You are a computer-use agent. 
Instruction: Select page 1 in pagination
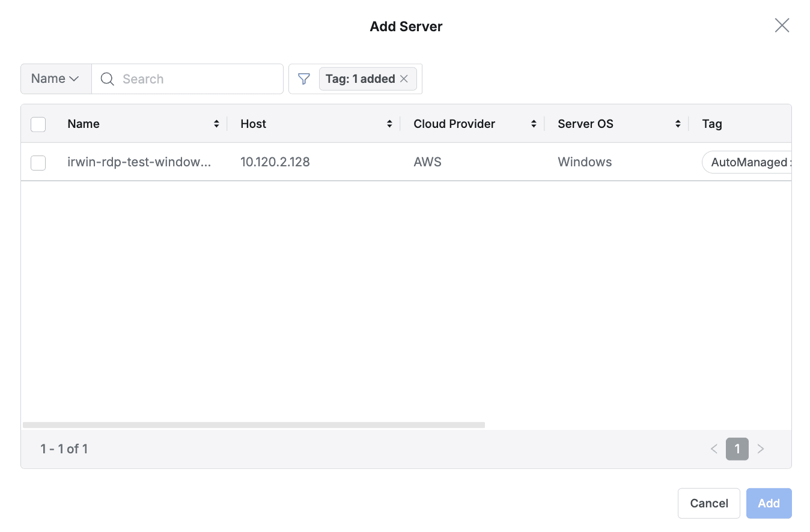click(x=737, y=449)
